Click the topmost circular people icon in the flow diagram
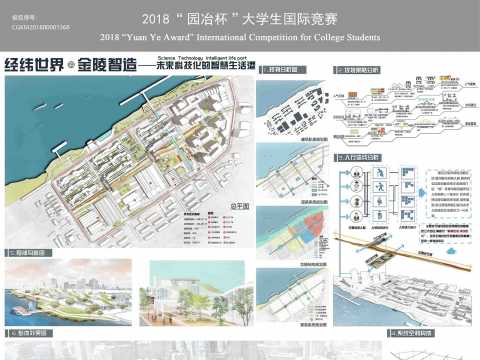Screen dimensions: 480x360 point(357,173)
